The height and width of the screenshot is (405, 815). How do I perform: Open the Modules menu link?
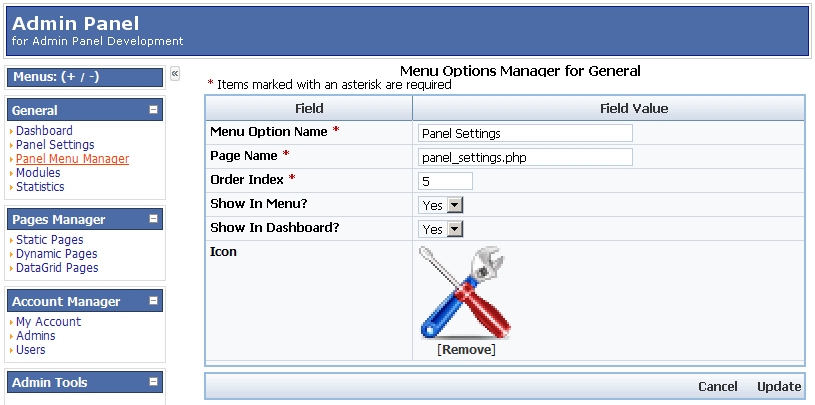tap(38, 173)
